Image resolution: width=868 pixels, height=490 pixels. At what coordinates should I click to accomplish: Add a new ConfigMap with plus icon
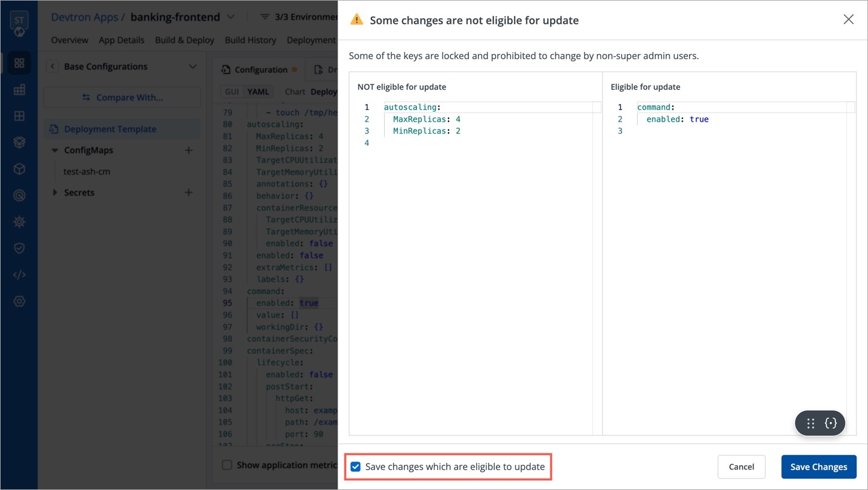point(188,150)
